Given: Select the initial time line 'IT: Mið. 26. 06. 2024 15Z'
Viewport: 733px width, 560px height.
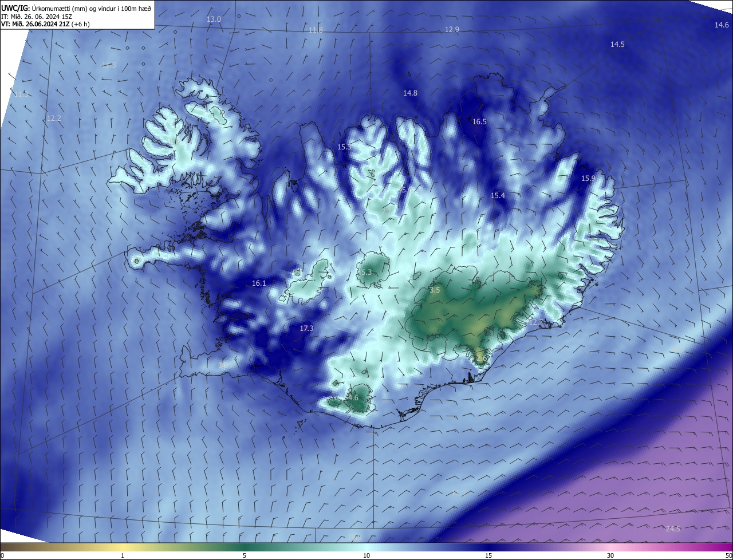Looking at the screenshot, I should click(36, 16).
